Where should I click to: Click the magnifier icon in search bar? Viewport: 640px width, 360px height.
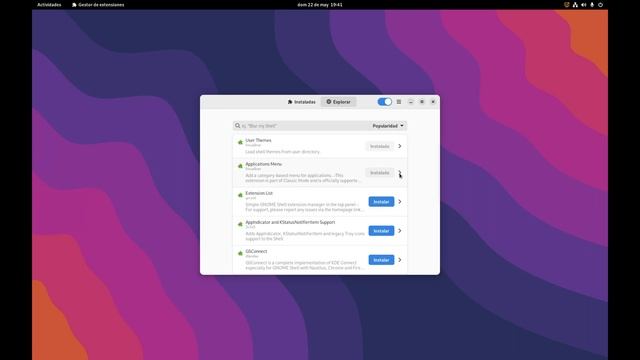coord(238,126)
